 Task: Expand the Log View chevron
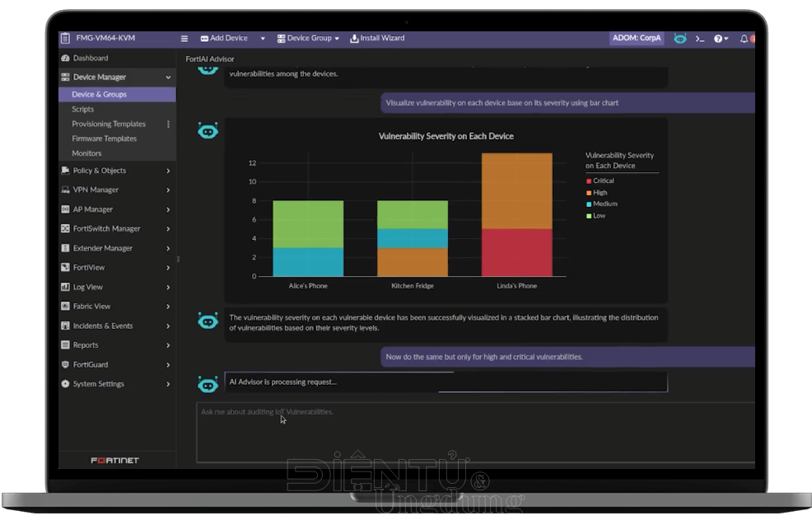[168, 287]
